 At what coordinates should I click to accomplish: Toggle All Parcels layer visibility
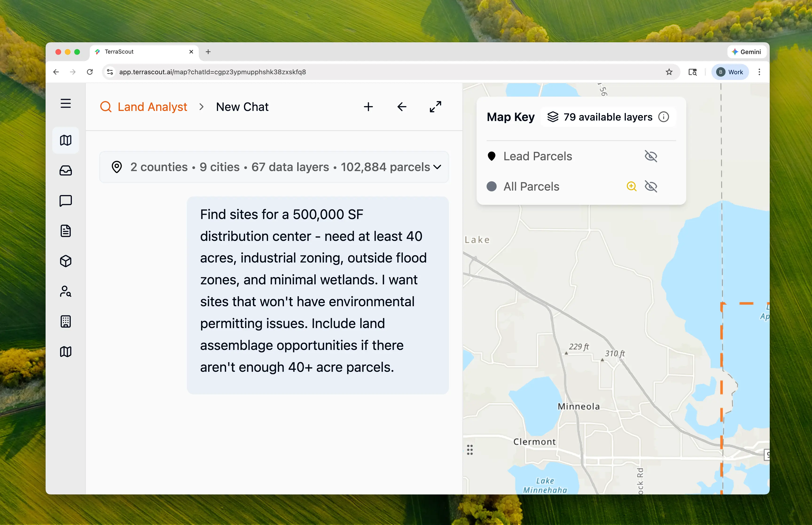coord(651,187)
